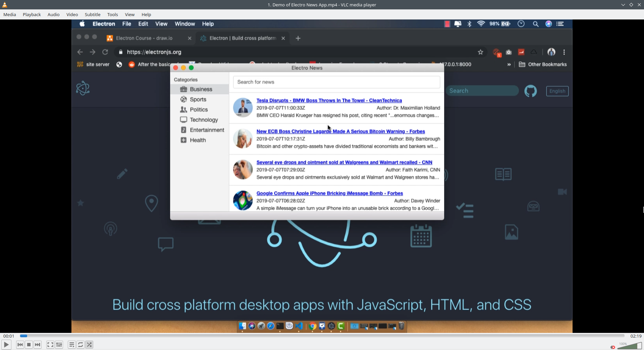
Task: Seek along the VLC playback progress bar
Action: 322,336
